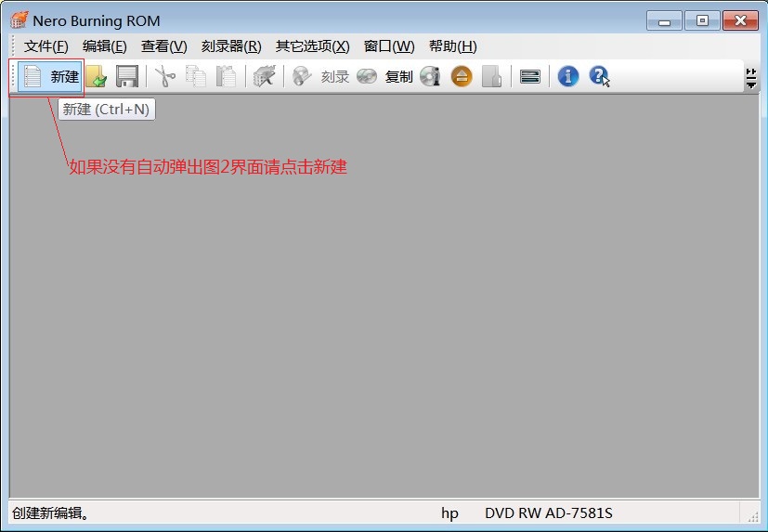Click the 刻录 burn disc button
The image size is (768, 532).
[320, 77]
